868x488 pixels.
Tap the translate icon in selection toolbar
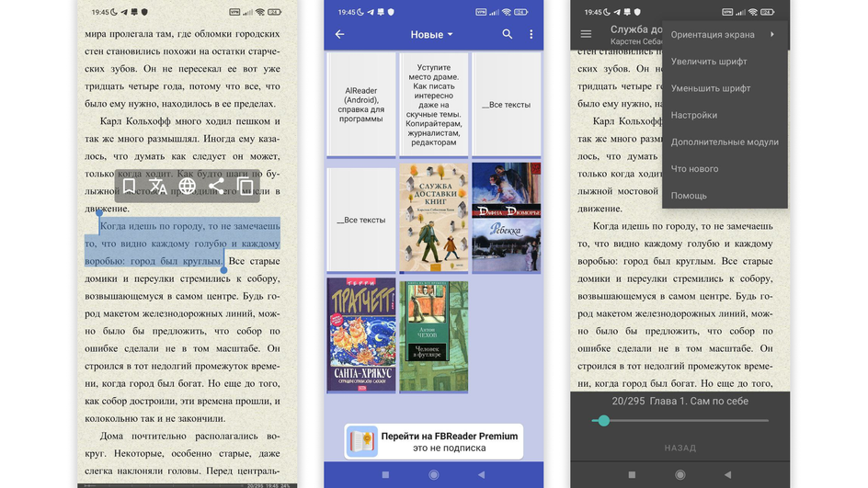pos(158,187)
